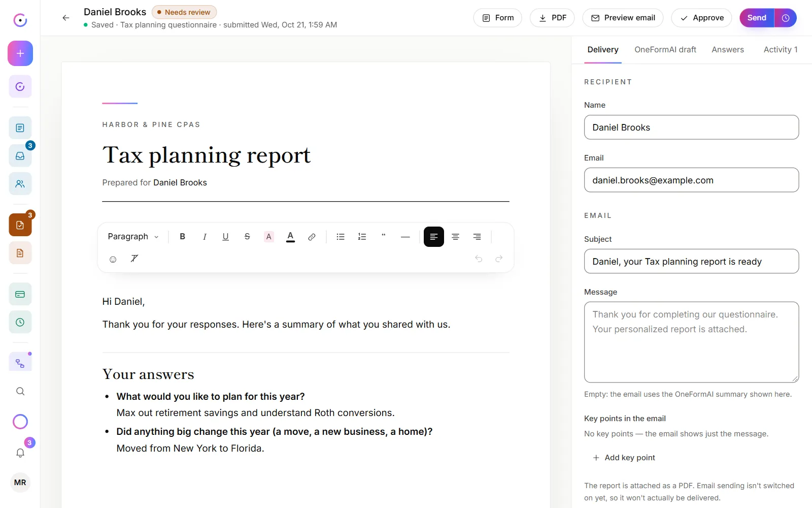
Task: Open the notifications bell
Action: point(20,453)
